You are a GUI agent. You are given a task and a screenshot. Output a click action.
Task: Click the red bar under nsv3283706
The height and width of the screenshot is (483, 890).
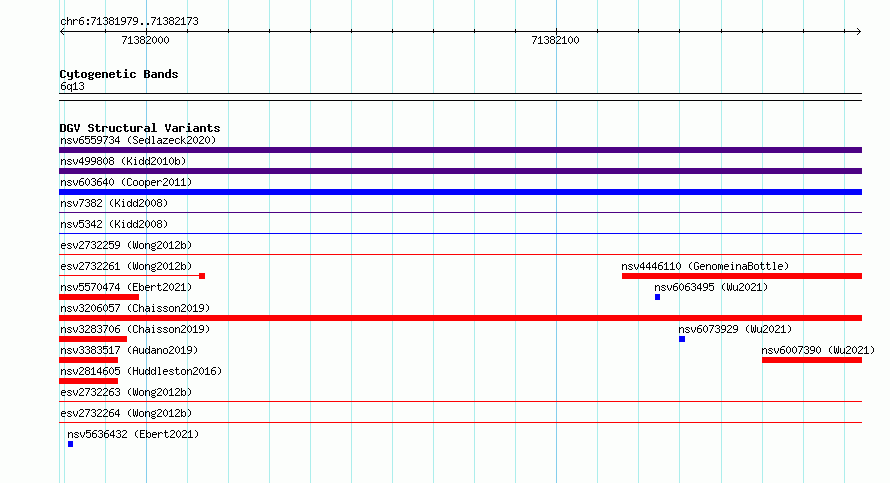(93, 339)
